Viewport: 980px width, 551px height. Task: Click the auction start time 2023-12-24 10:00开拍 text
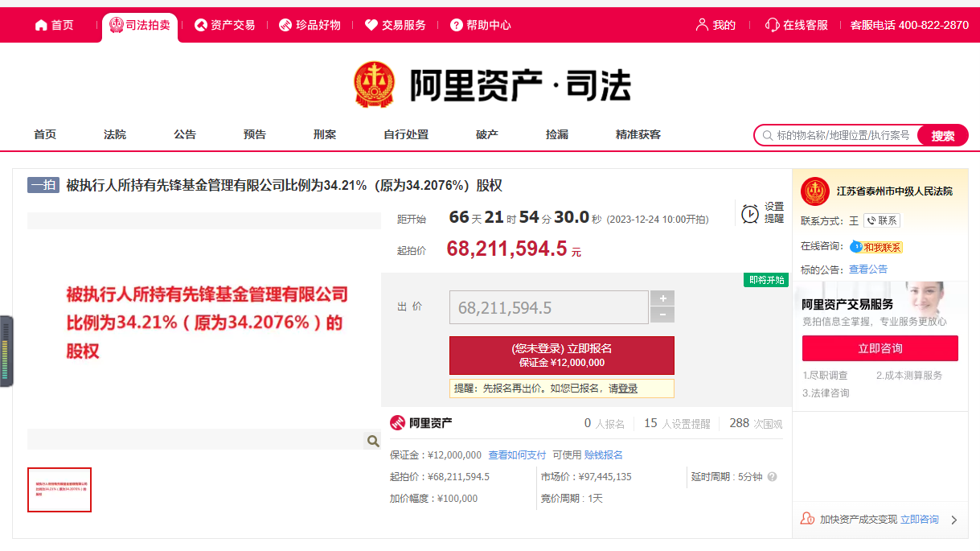(658, 220)
